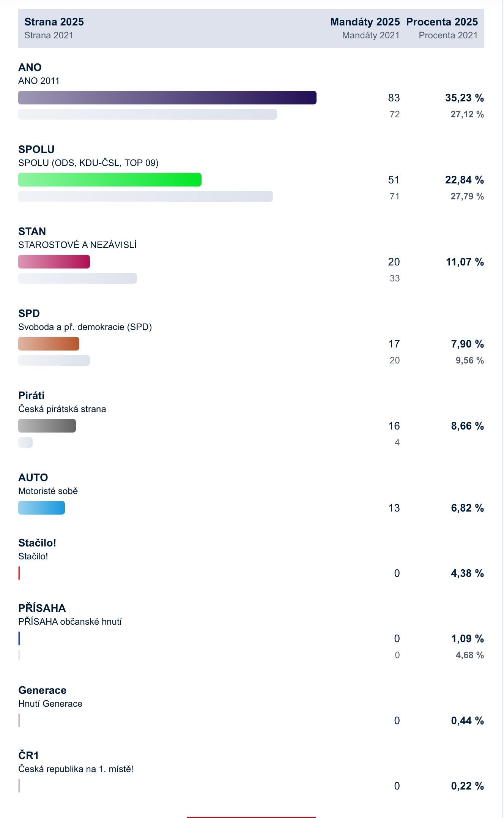Open the Stačilo! bold party heading
Image resolution: width=504 pixels, height=818 pixels.
[x=37, y=543]
